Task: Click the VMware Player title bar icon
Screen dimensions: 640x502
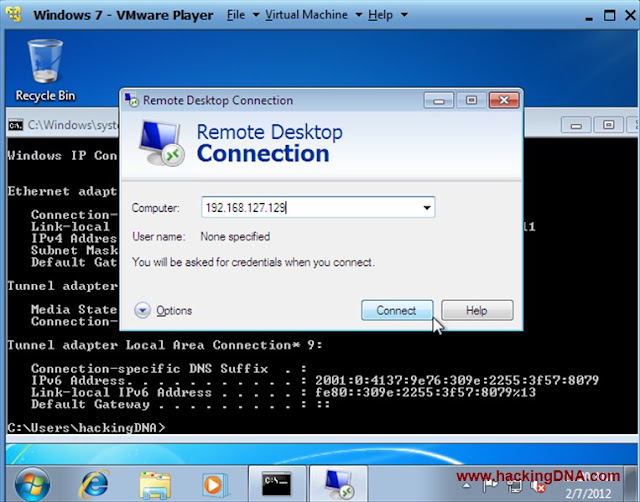Action: tap(14, 15)
